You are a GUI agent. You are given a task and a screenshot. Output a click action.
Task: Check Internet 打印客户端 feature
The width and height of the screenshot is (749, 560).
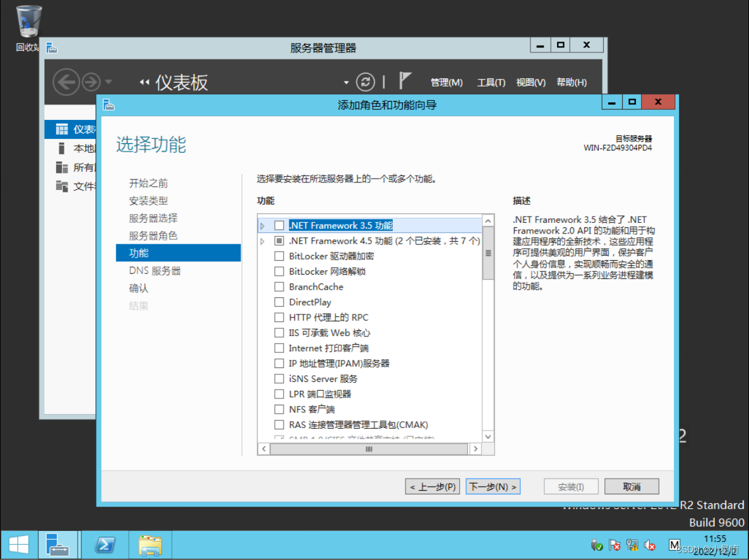pos(279,347)
